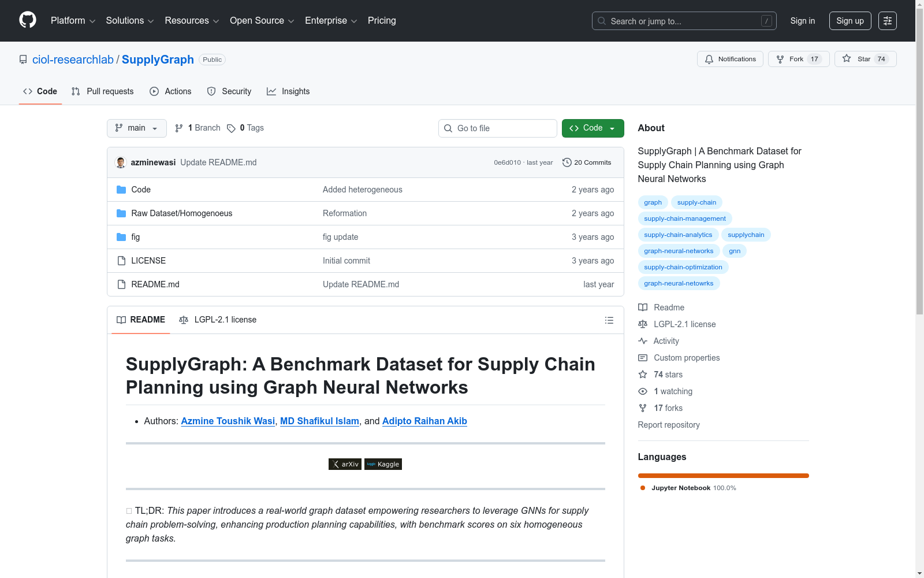Open the SupplyGraph repository name link
The height and width of the screenshot is (578, 924).
click(x=158, y=60)
